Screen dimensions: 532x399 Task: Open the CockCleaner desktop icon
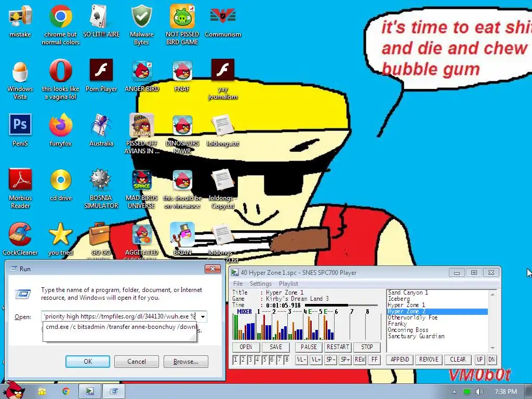(20, 234)
